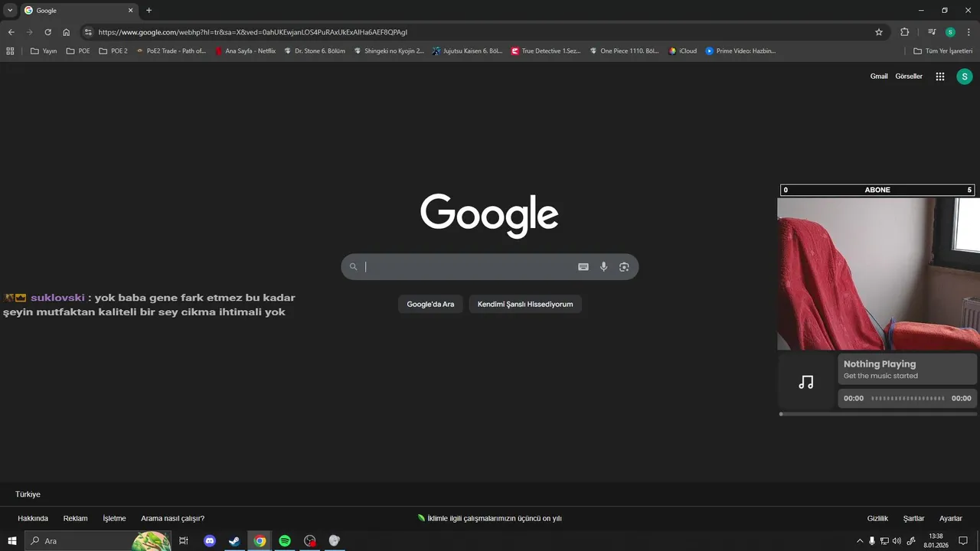This screenshot has height=551, width=980.
Task: Open the bookmarks bar apps grid icon
Action: coord(10,51)
